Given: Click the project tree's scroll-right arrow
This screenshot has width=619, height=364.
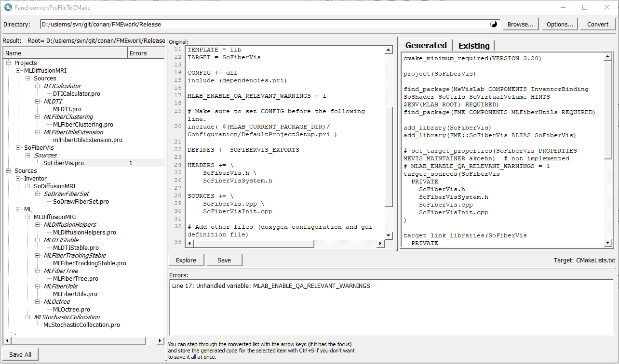Looking at the screenshot, I should click(161, 341).
